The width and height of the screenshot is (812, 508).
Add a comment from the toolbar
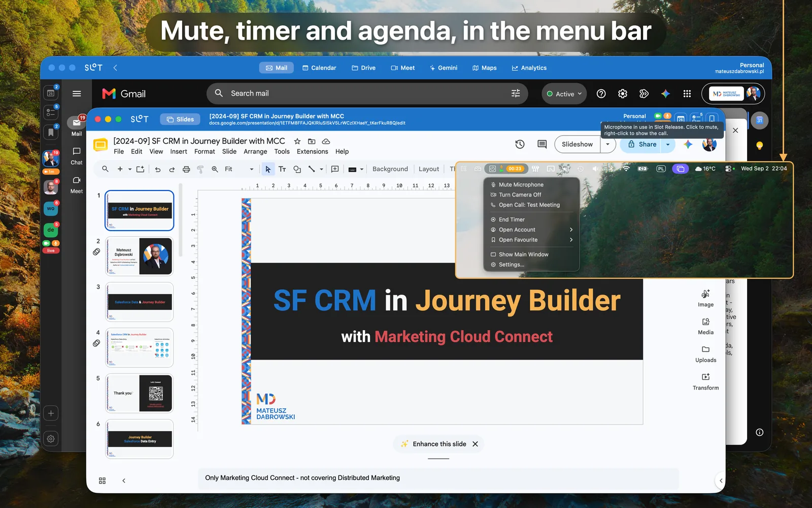point(335,169)
